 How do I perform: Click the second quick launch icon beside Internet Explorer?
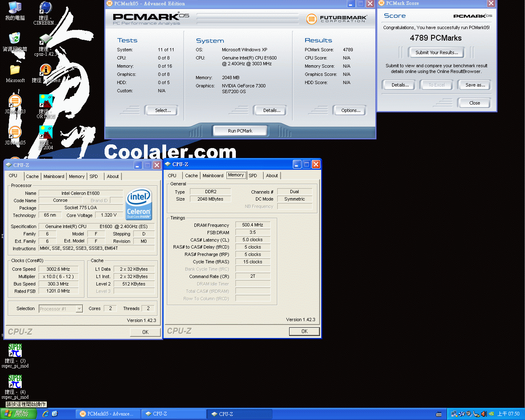point(55,414)
